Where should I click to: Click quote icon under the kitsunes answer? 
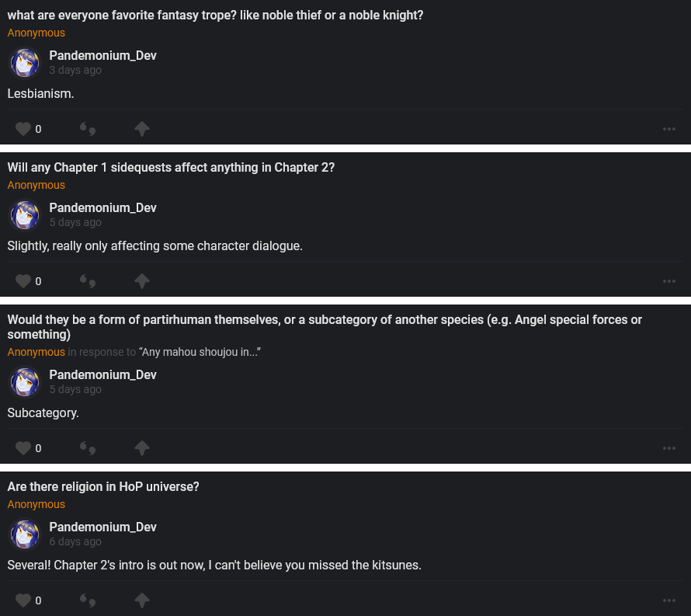tap(88, 600)
